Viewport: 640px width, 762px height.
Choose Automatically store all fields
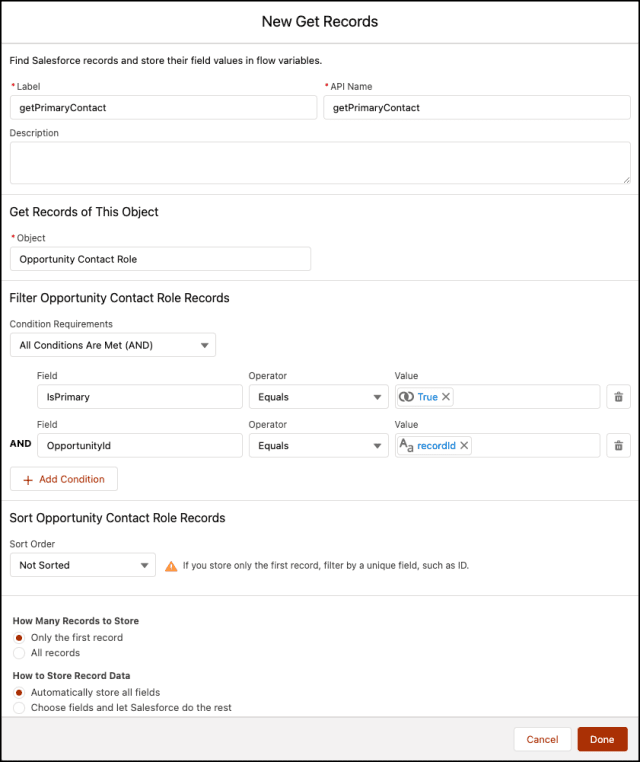(x=19, y=693)
